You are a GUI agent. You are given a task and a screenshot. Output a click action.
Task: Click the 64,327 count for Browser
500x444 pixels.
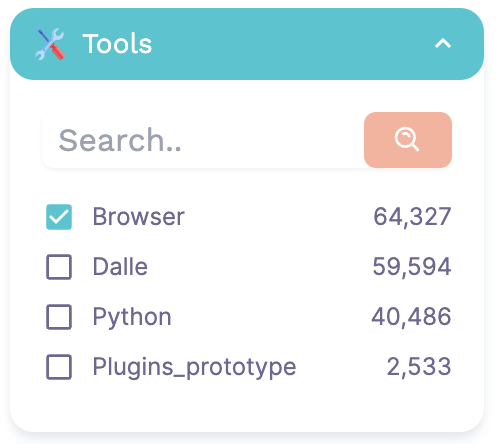pos(412,217)
